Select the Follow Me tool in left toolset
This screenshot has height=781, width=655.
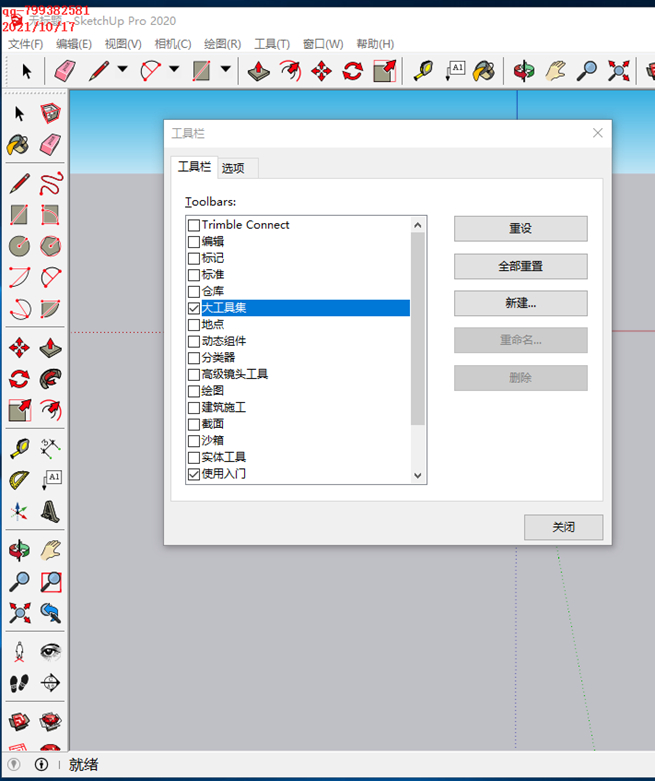(x=50, y=379)
